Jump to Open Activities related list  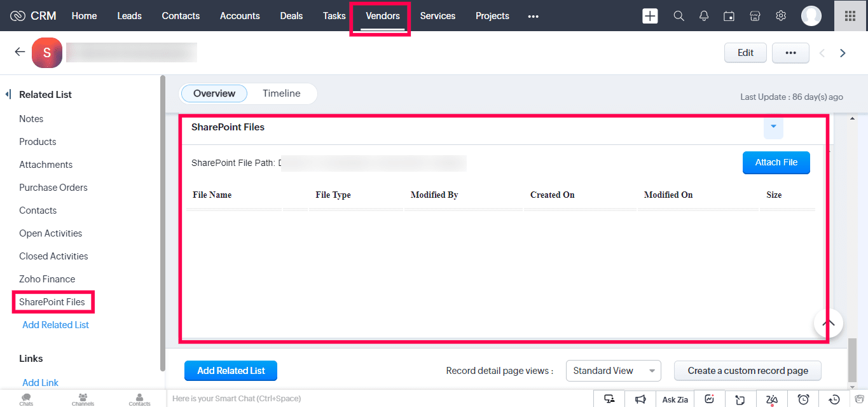coord(51,233)
